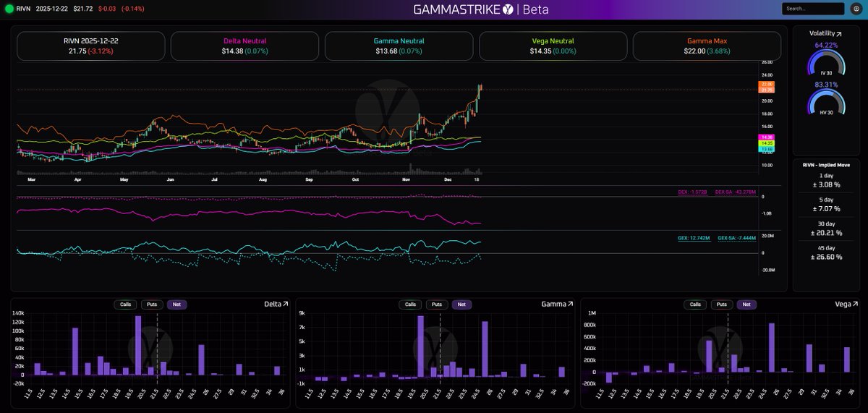
Task: Click the RIVN ticker symbol in header
Action: pyautogui.click(x=22, y=9)
